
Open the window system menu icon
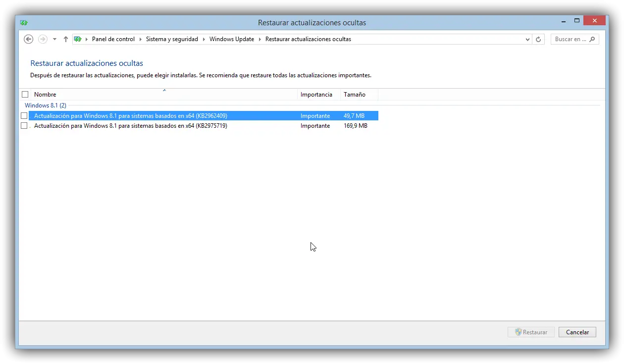coord(24,23)
